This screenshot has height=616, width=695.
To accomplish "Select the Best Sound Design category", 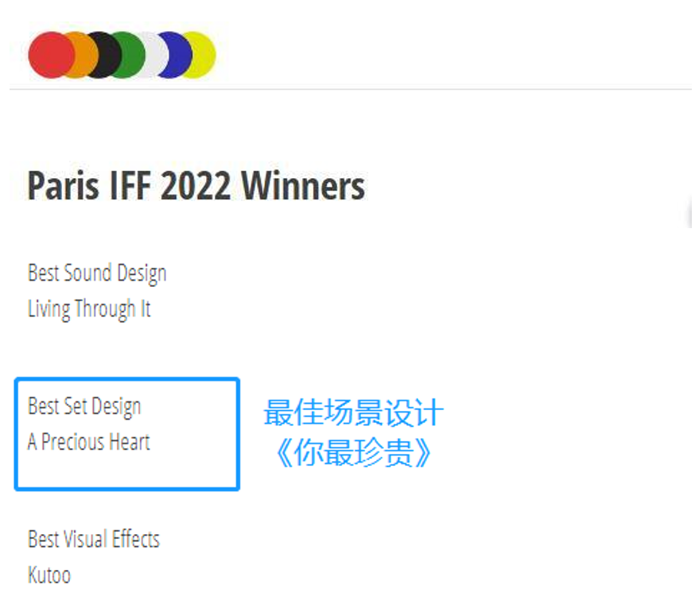I will [97, 273].
